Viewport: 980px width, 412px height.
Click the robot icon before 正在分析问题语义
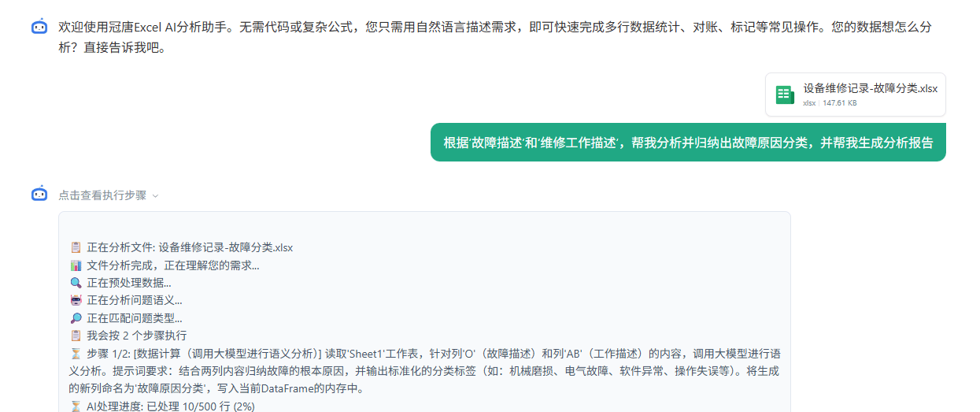pos(76,300)
